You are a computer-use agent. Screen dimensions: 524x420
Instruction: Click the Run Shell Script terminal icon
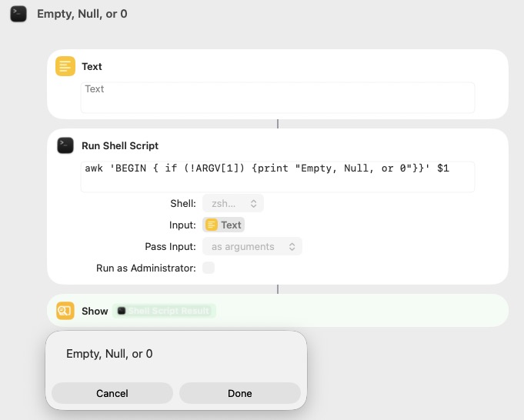click(x=65, y=145)
